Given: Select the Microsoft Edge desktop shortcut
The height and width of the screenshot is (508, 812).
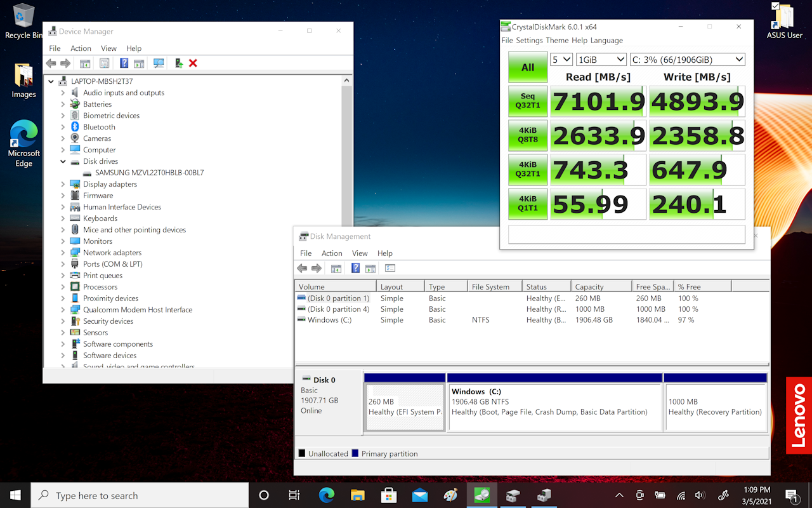Looking at the screenshot, I should [x=23, y=144].
